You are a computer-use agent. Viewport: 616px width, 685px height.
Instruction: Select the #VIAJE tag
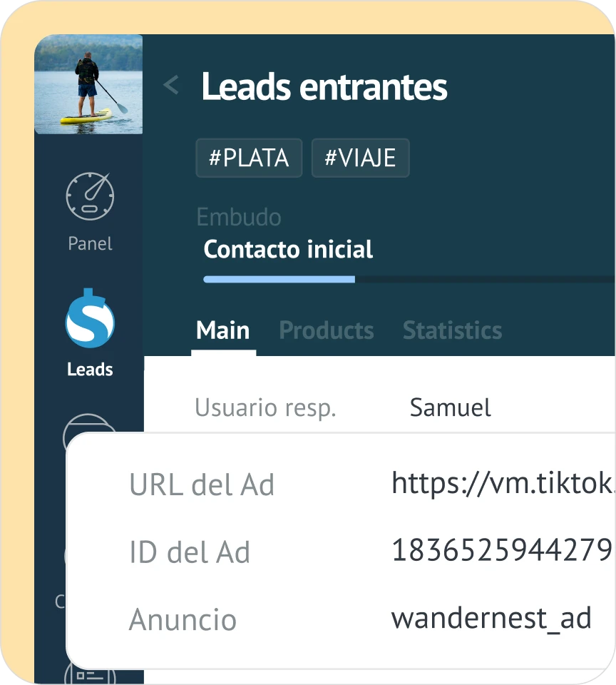coord(360,158)
